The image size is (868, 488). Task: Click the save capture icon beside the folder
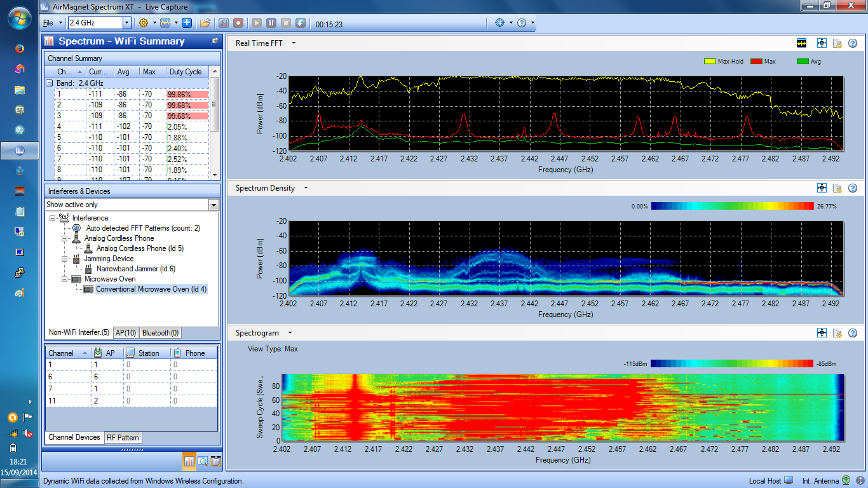224,23
